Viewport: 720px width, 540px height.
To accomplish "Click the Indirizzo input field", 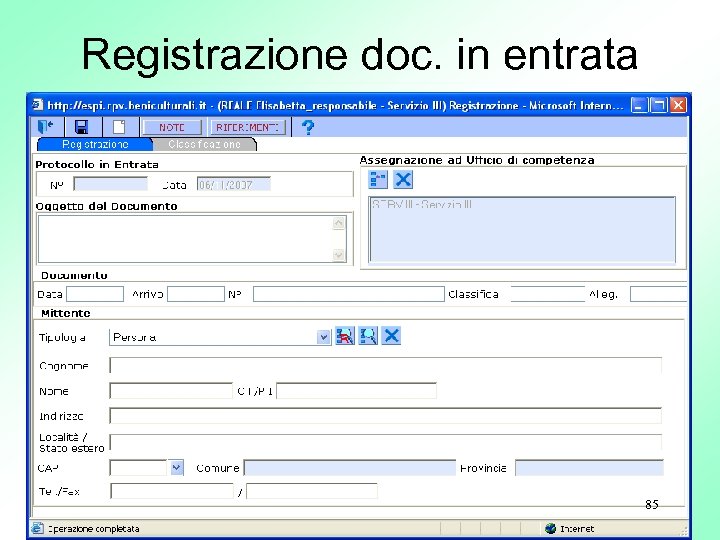I will tap(386, 416).
